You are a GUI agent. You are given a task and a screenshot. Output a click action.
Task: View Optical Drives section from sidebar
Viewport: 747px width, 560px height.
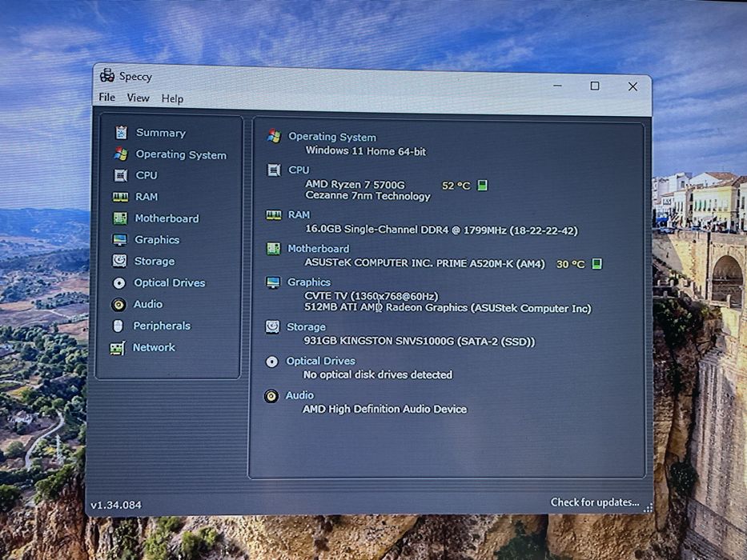(169, 283)
